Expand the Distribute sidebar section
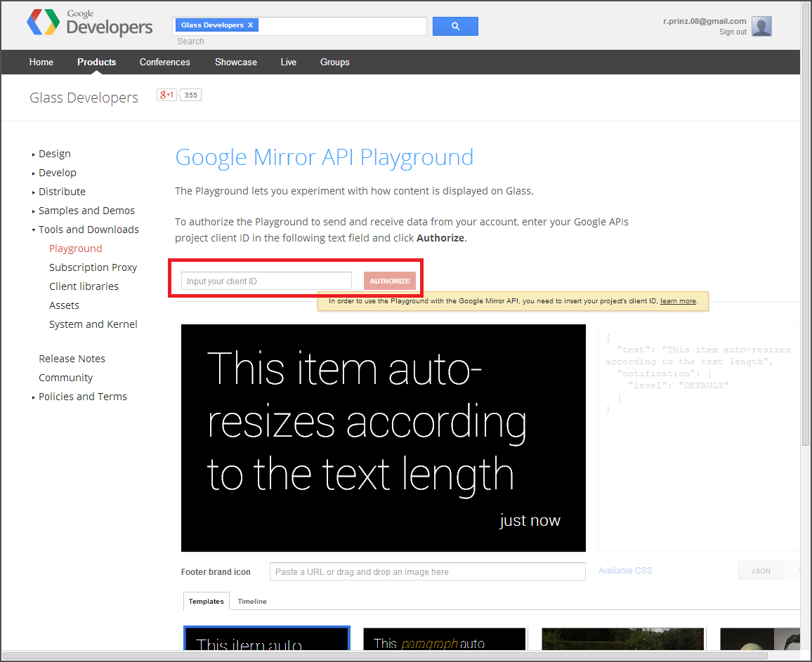Screen dimensions: 812x662 [62, 192]
